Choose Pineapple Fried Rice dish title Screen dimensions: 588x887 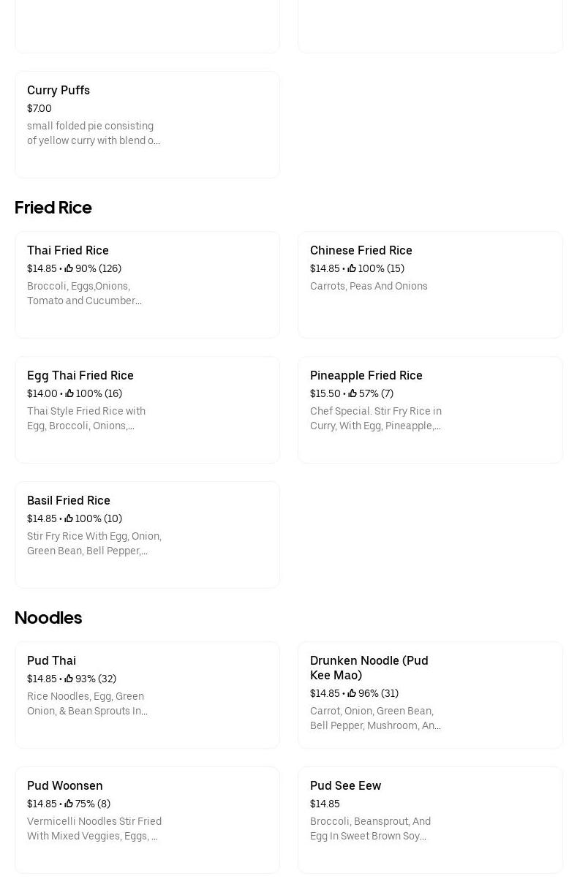click(x=366, y=375)
